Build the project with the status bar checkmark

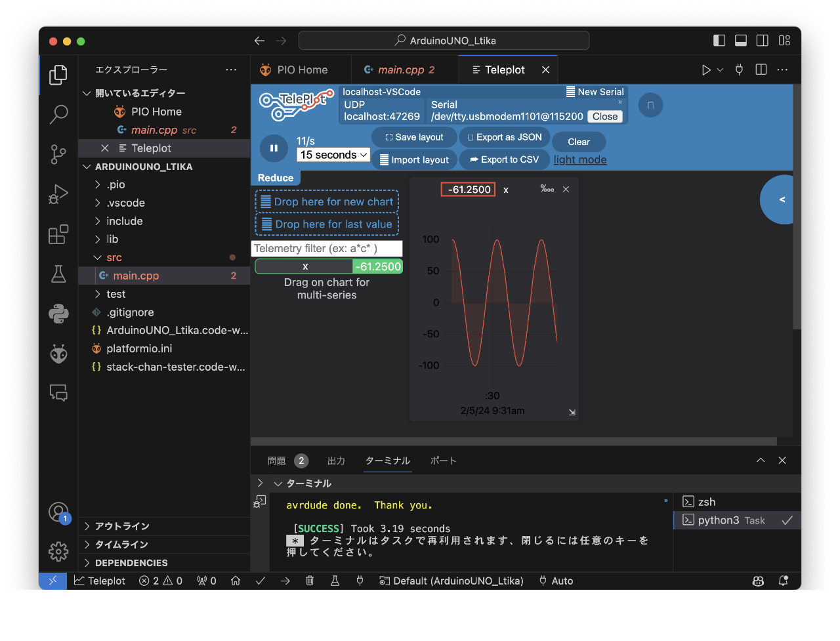[261, 581]
